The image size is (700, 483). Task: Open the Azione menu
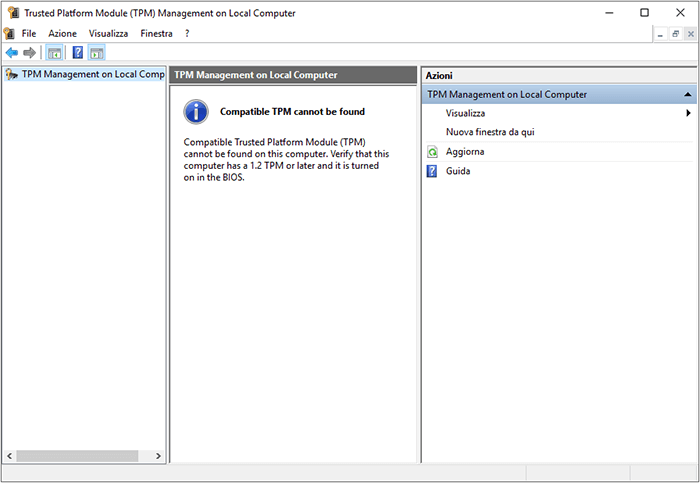[62, 33]
